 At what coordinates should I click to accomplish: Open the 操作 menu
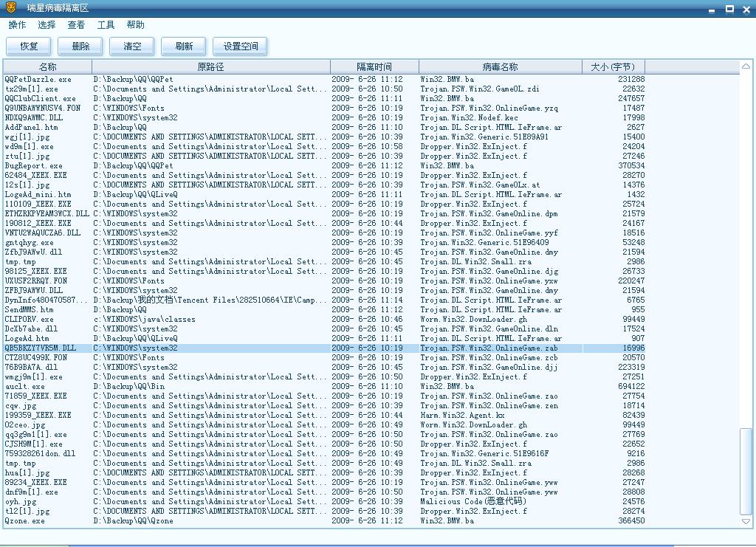tap(17, 25)
